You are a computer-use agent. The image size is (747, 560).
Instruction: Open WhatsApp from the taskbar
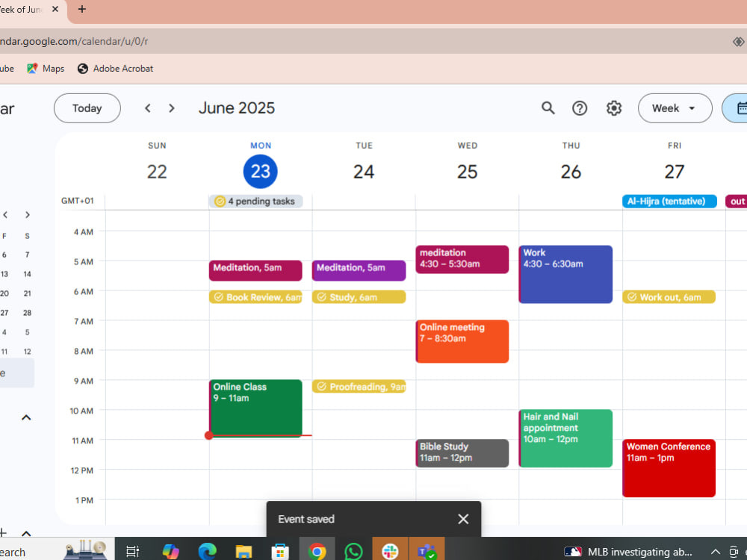click(353, 552)
